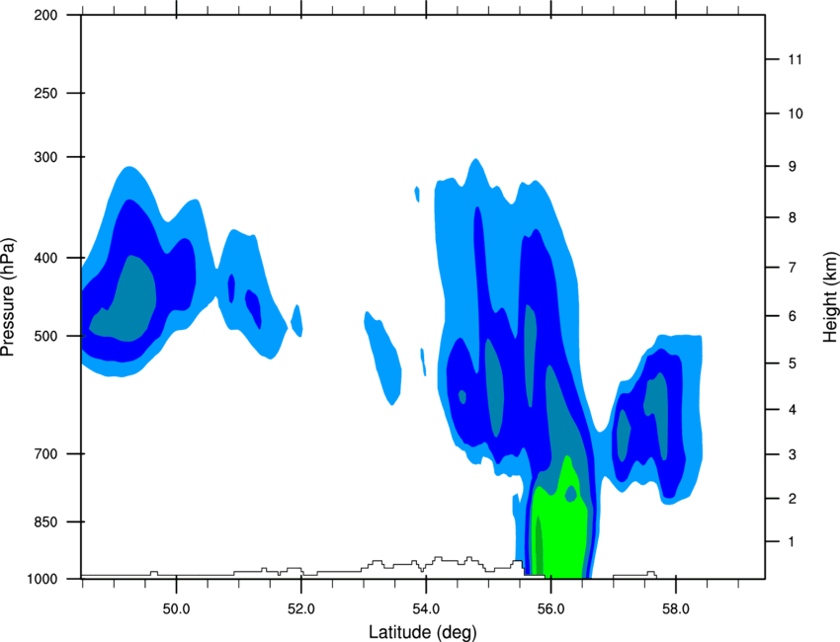Click the 56.0 latitude tick label

click(550, 609)
